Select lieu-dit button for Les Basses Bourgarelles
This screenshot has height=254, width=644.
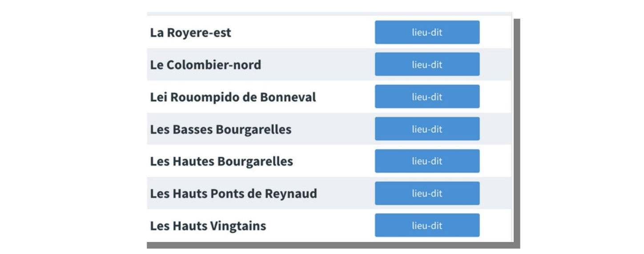click(x=427, y=129)
